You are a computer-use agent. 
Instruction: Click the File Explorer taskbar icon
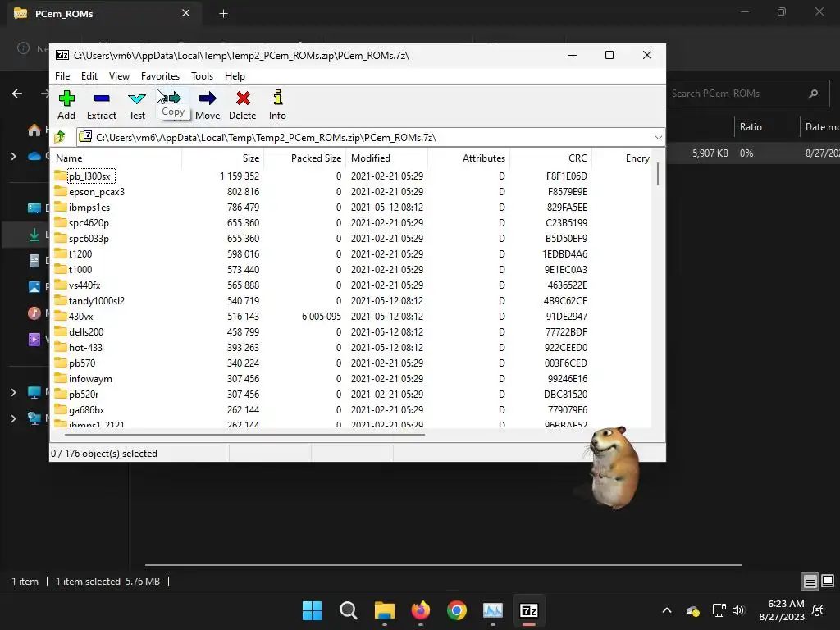tap(384, 610)
